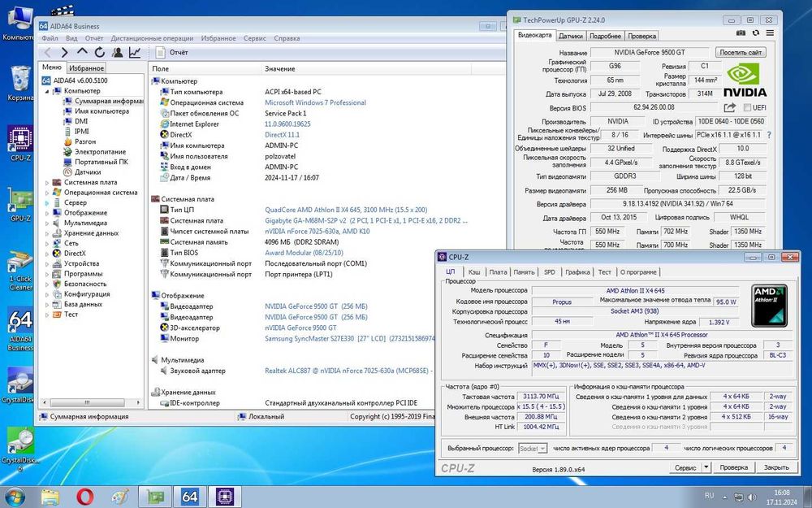Switch to the Графика tab in CPU-Z

[577, 271]
